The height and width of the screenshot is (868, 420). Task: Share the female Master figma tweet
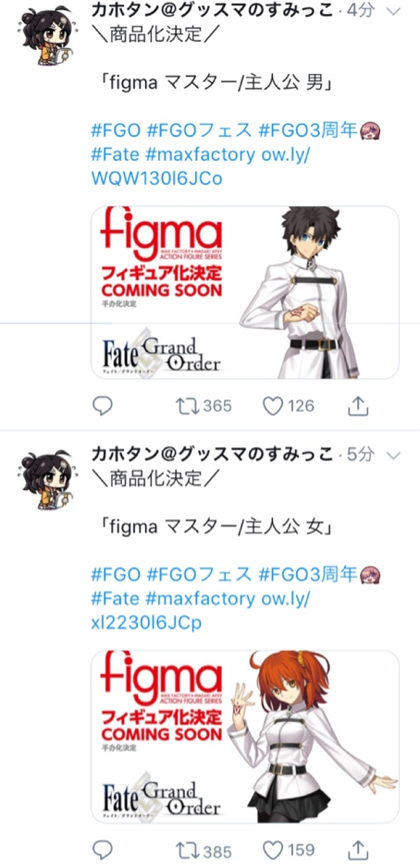point(358,850)
